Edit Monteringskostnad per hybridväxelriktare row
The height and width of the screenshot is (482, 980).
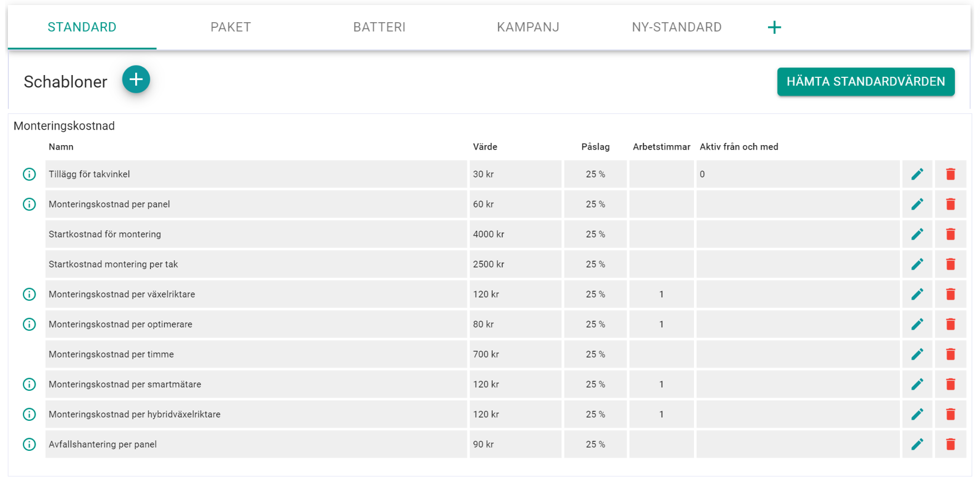tap(917, 414)
